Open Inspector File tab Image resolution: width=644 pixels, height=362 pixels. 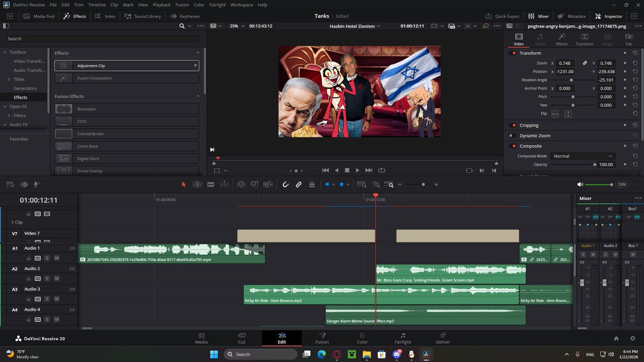point(628,40)
